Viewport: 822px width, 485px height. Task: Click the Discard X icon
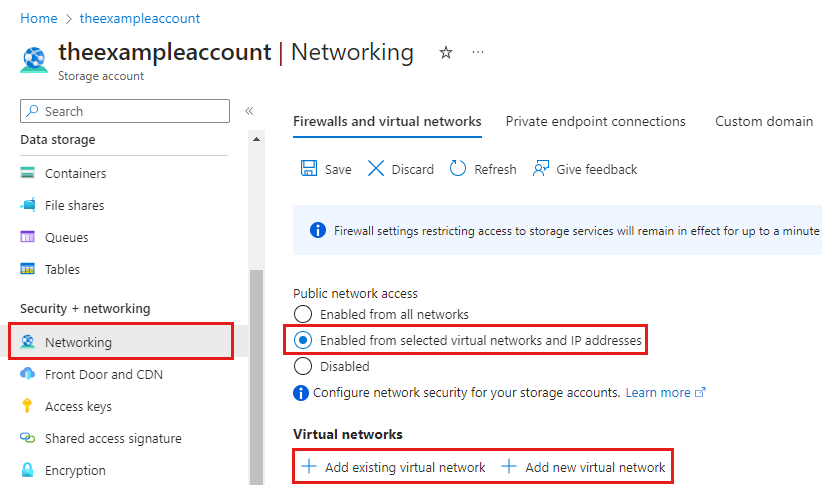point(376,169)
